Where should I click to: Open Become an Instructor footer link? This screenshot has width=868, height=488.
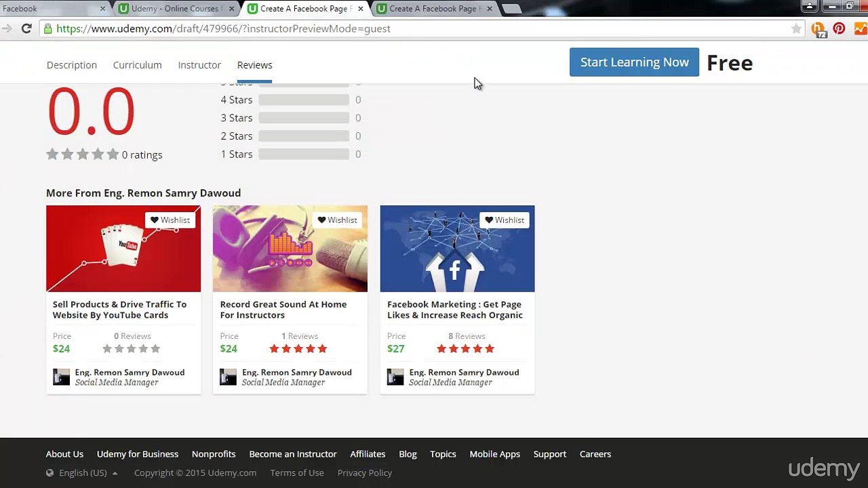(x=293, y=454)
